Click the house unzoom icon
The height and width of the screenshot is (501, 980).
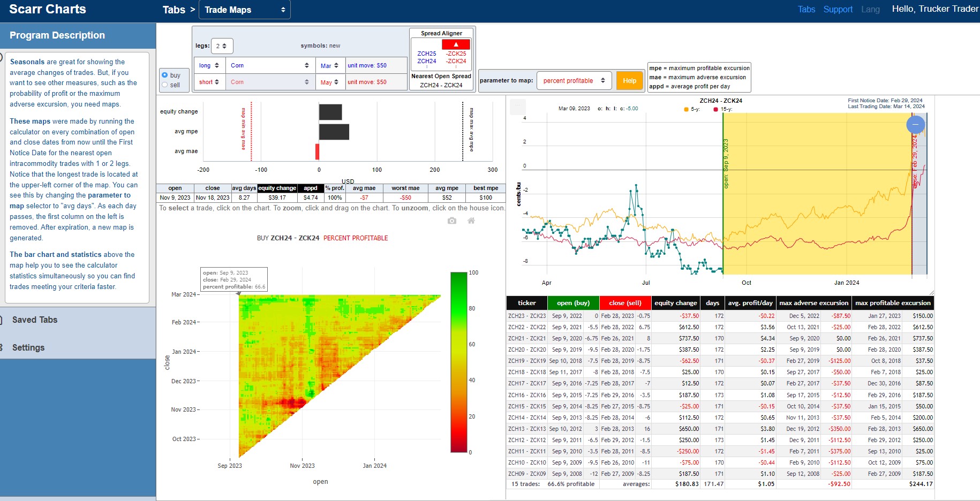pos(471,221)
